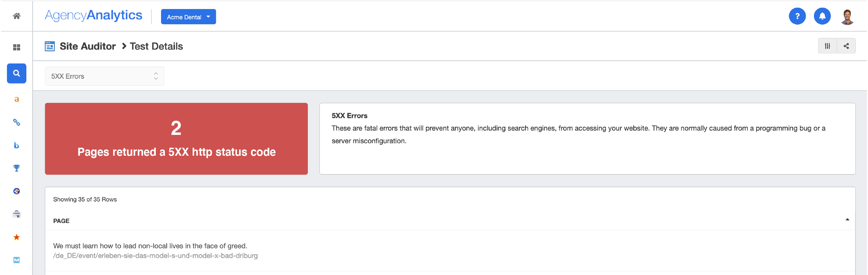This screenshot has width=868, height=275.
Task: Click the AgencyAnalytics logo
Action: 93,16
